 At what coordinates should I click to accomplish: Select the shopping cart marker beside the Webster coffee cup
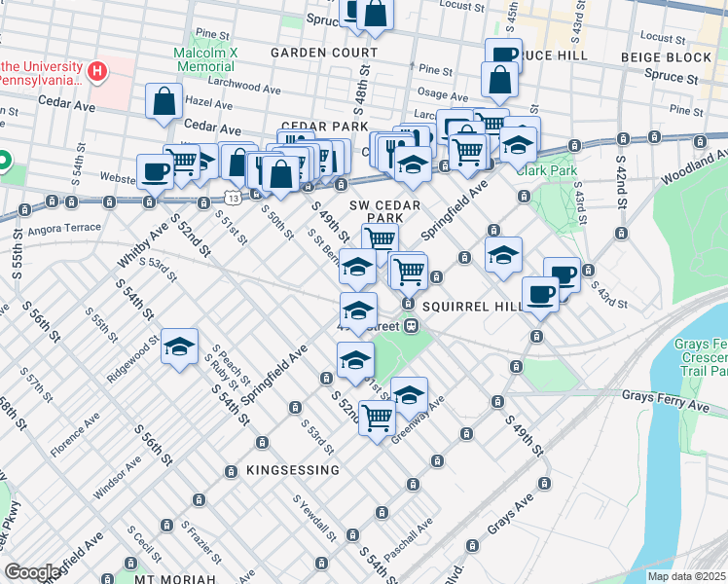point(182,163)
